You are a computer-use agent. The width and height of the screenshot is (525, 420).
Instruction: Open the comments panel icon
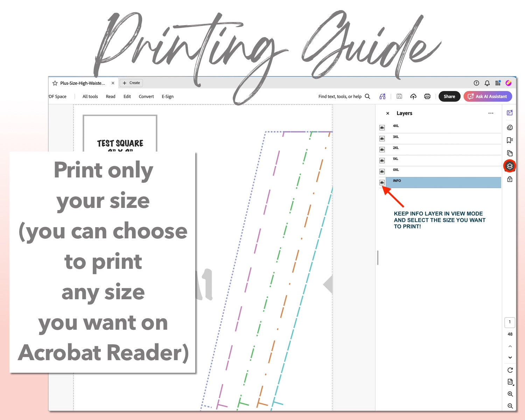click(510, 127)
